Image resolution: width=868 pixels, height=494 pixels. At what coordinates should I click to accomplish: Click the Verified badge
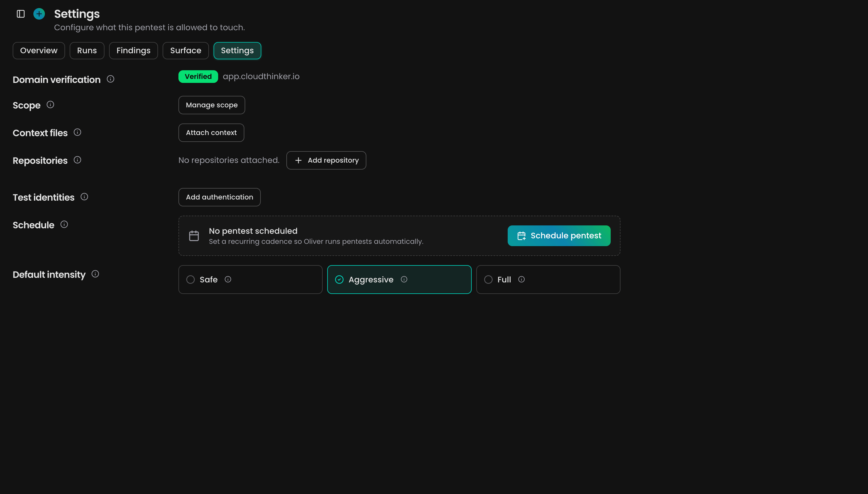coord(198,77)
